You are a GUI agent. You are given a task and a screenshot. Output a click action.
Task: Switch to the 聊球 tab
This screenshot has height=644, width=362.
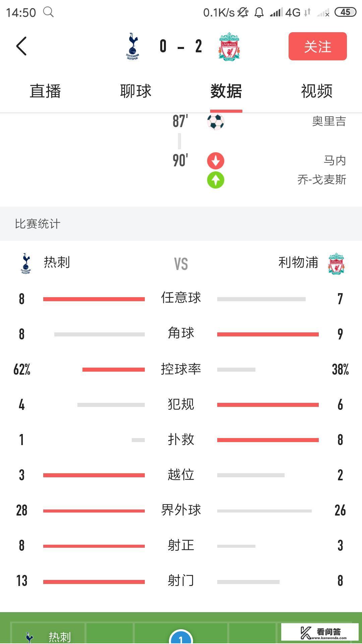136,91
